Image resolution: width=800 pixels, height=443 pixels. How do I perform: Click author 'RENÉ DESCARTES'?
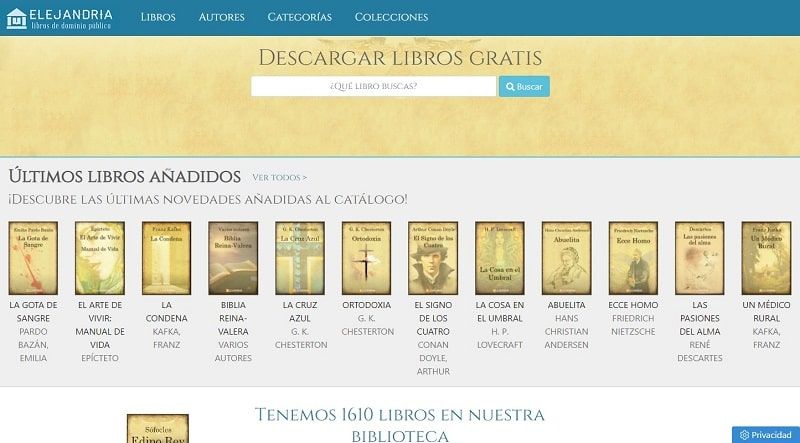[x=699, y=351]
